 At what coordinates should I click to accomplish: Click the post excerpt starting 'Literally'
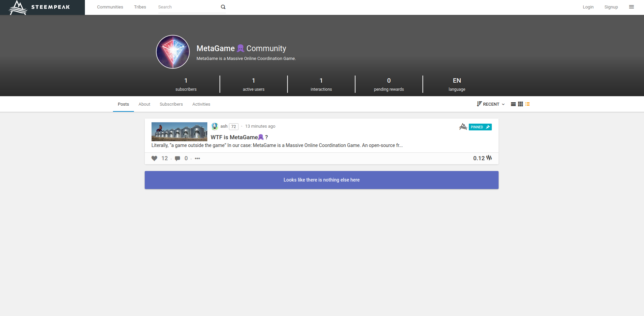click(x=277, y=145)
